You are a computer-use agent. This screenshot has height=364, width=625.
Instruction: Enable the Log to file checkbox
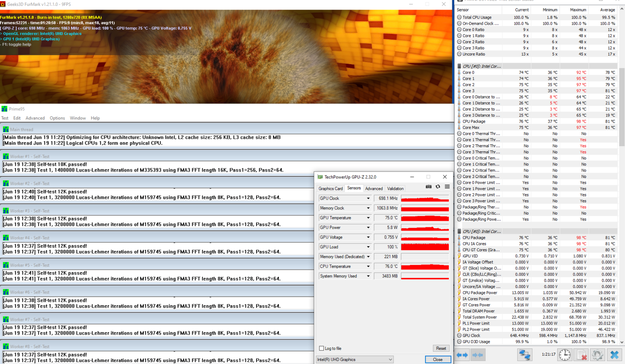click(322, 348)
